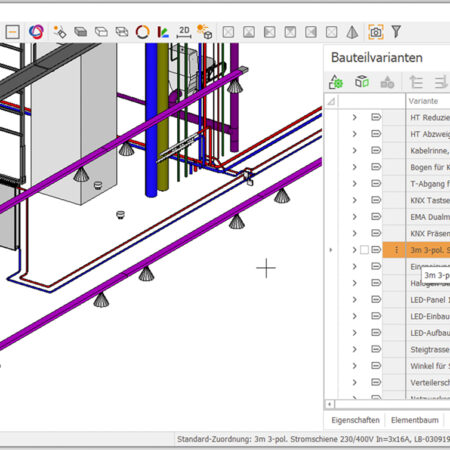450x450 pixels.
Task: Expand the HT Reduzie row
Action: click(355, 117)
